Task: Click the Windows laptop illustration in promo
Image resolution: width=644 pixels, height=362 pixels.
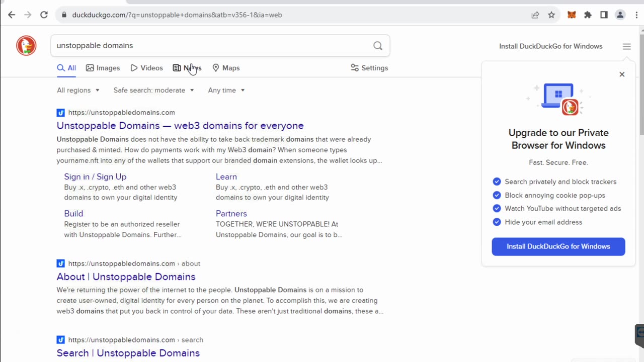Action: (558, 99)
